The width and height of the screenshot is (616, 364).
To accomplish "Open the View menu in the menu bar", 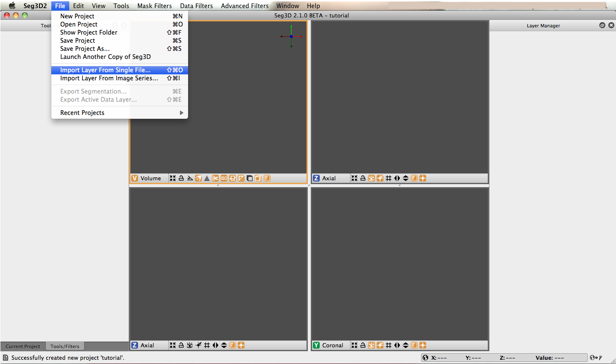I will click(98, 6).
